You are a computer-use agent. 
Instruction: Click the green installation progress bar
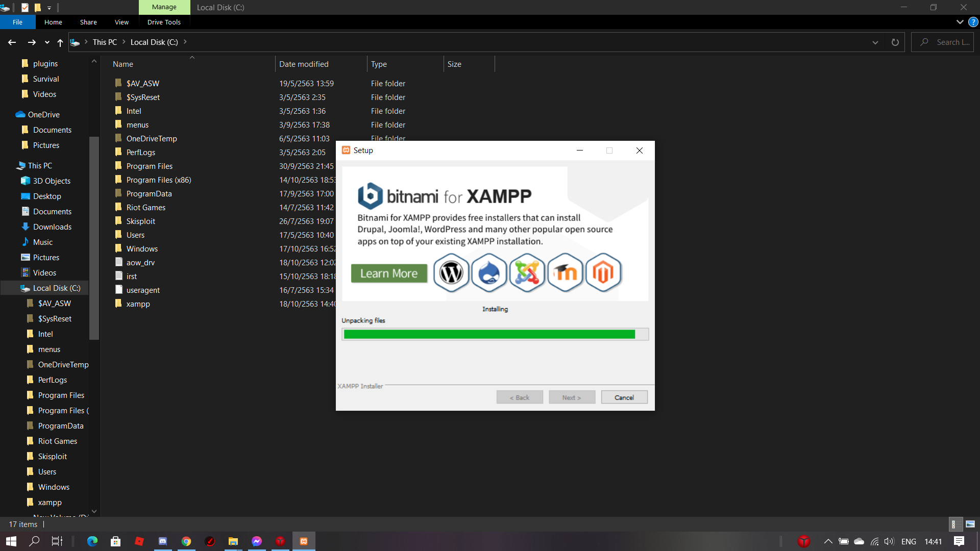tap(489, 334)
